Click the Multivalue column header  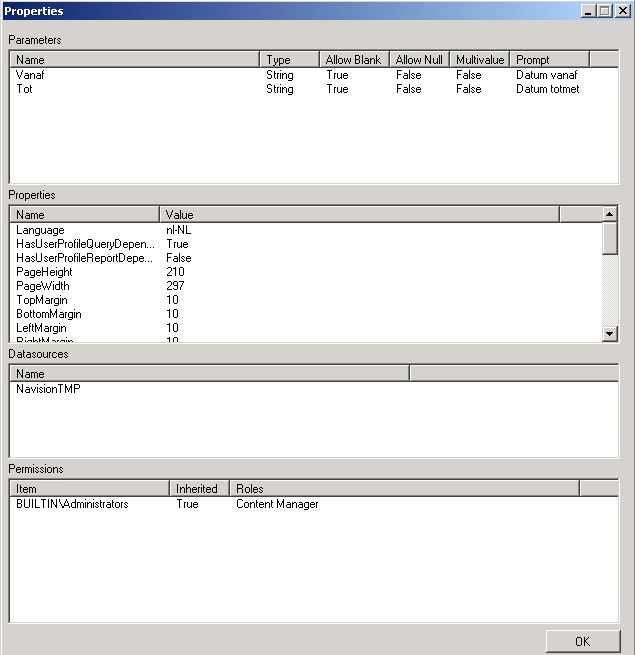click(x=480, y=60)
